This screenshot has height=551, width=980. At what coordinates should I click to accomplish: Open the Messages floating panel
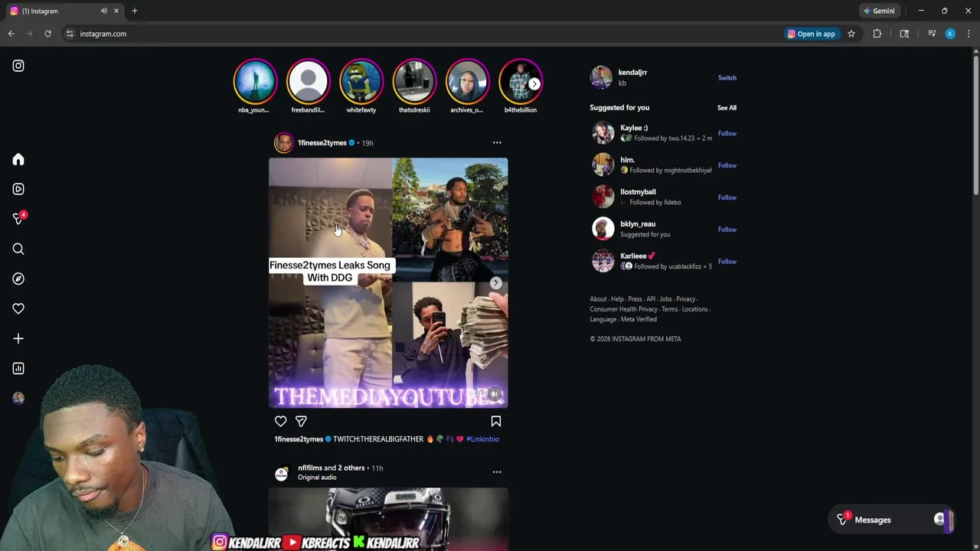(x=892, y=520)
